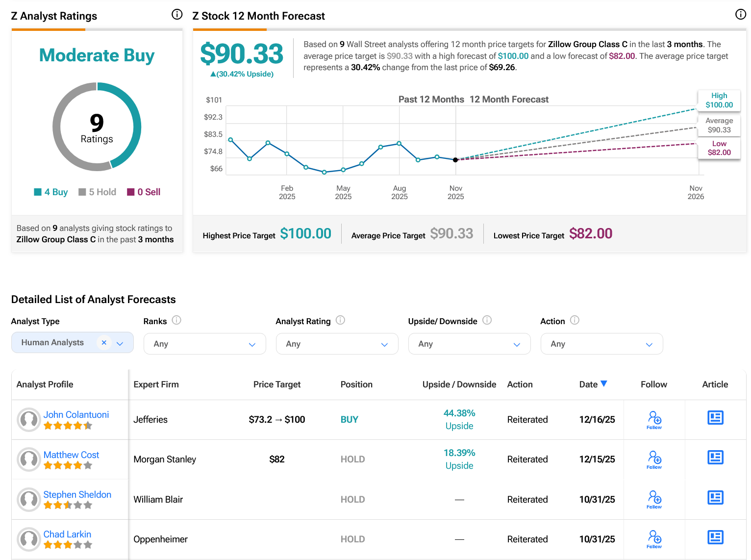
Task: Follow analyst Matthew Cost
Action: [x=654, y=459]
